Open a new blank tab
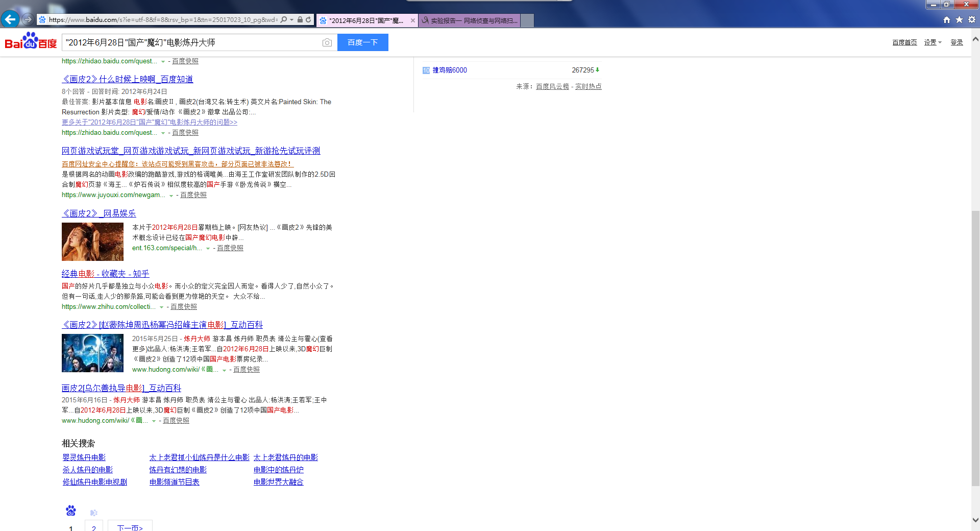 [x=527, y=20]
